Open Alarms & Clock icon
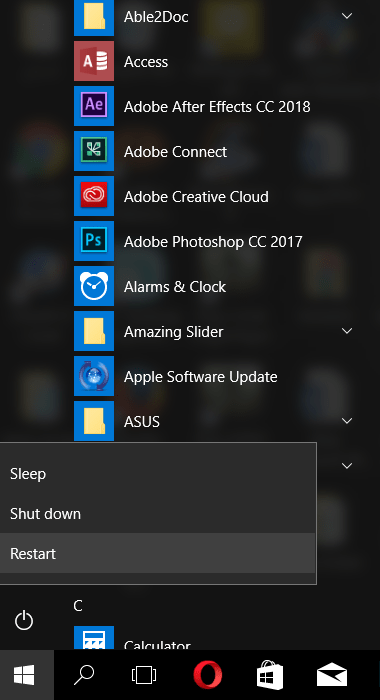The height and width of the screenshot is (700, 380). click(x=94, y=286)
